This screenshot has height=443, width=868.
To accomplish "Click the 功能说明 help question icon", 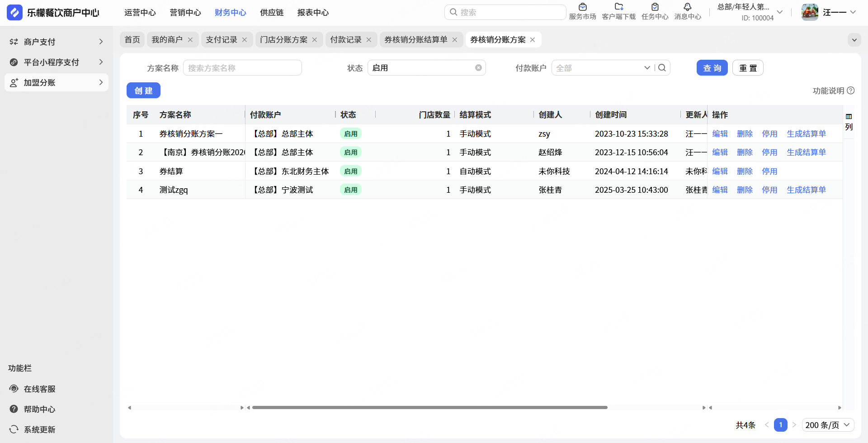I will click(851, 91).
